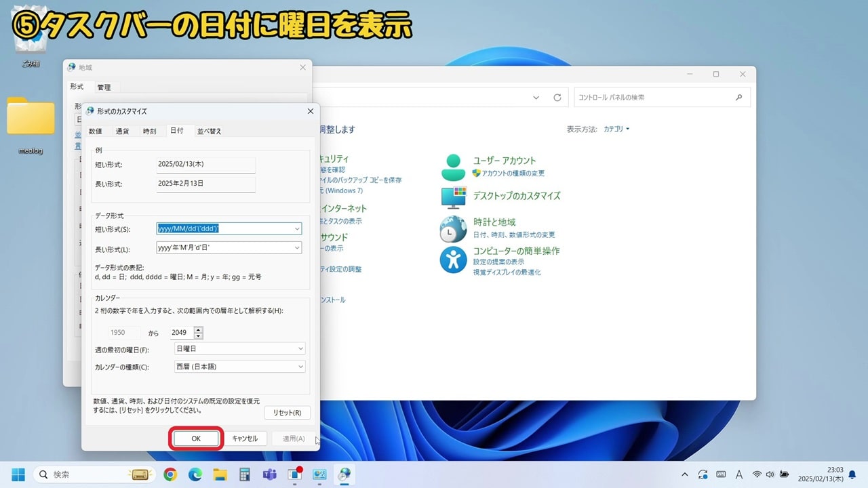
Task: Open the Wi-Fi network tray icon
Action: (x=757, y=474)
